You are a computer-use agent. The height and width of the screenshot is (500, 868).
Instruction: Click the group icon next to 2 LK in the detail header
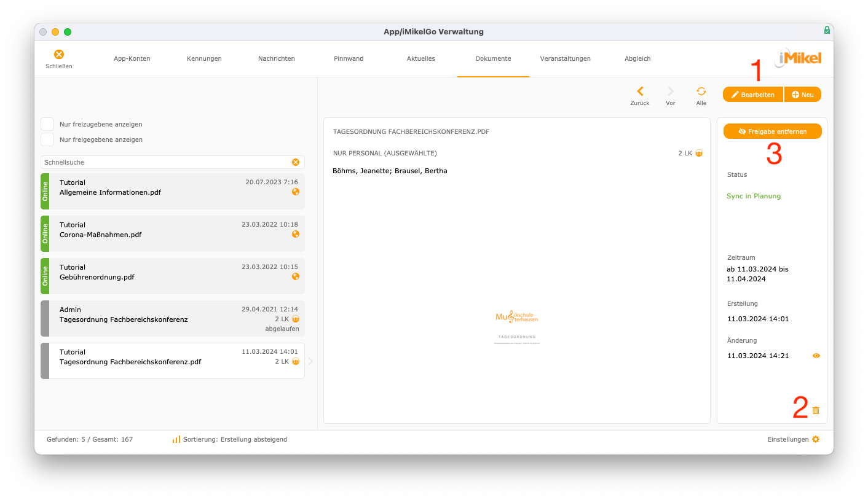point(699,154)
